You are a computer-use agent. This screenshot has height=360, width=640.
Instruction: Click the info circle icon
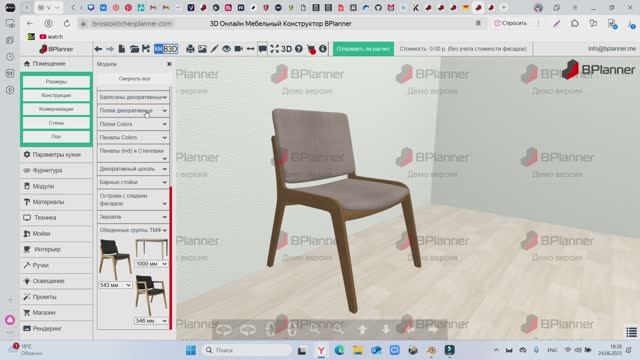pyautogui.click(x=323, y=49)
